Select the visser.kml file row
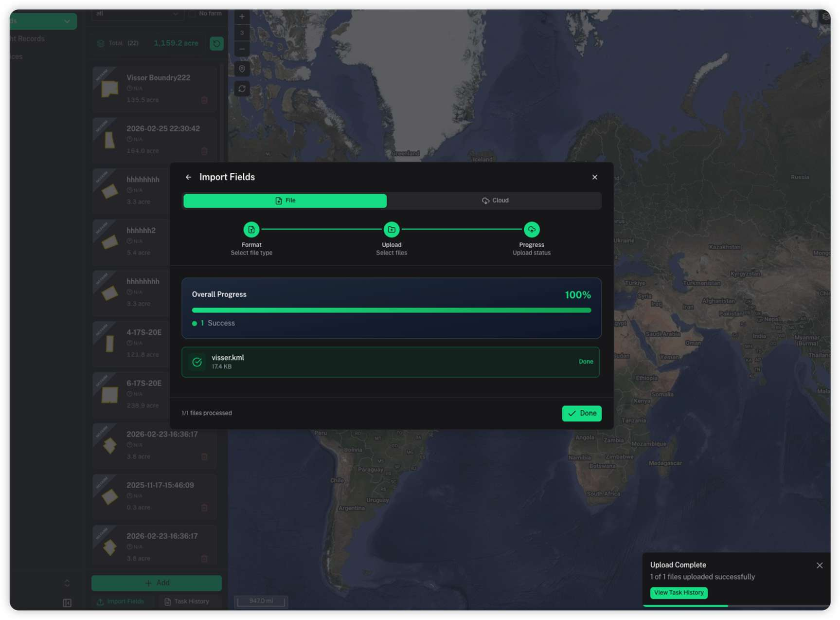The height and width of the screenshot is (620, 840). click(391, 362)
